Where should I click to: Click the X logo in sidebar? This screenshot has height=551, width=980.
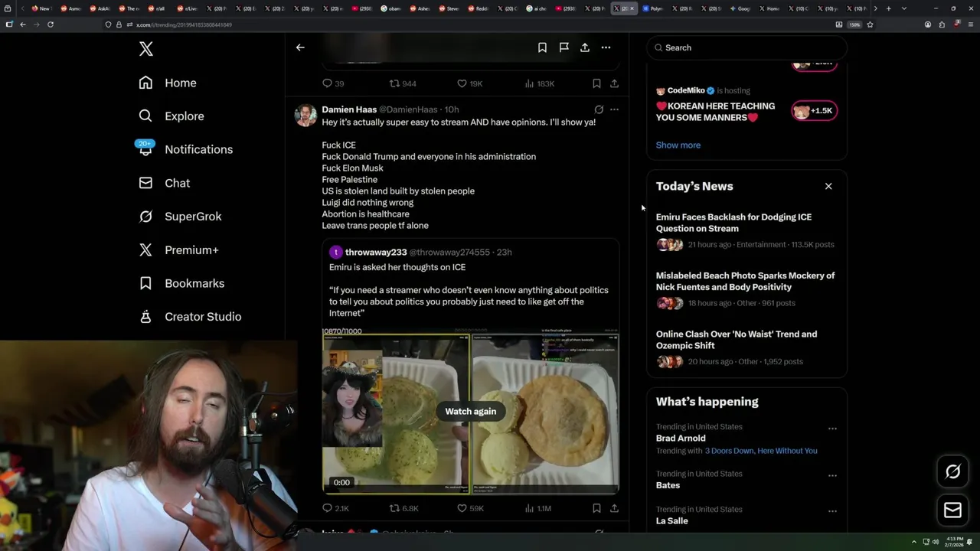pyautogui.click(x=146, y=49)
